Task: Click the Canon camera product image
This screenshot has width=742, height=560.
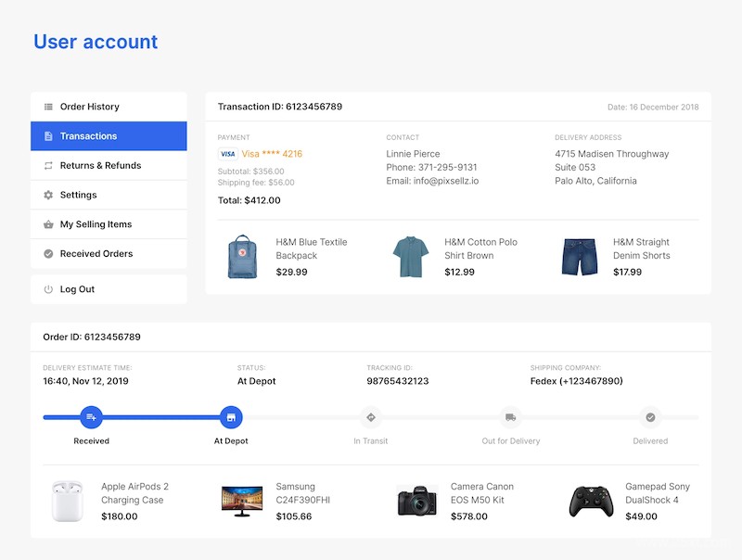Action: pyautogui.click(x=416, y=501)
